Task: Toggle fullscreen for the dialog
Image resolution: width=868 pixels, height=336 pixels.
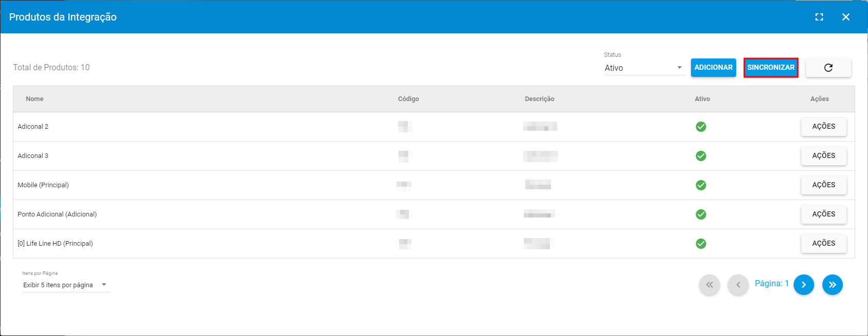Action: coord(819,17)
